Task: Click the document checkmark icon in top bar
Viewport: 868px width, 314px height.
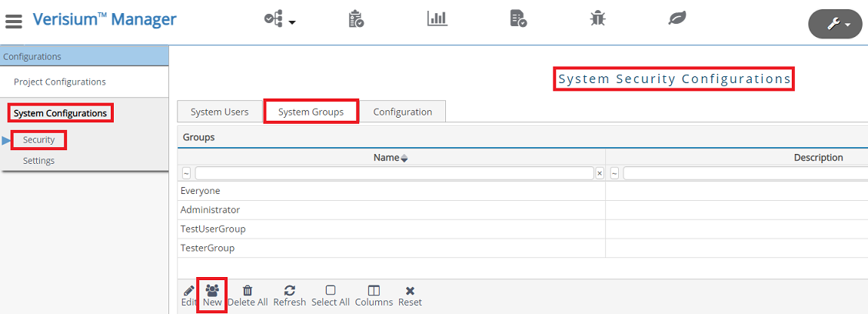Action: 518,18
